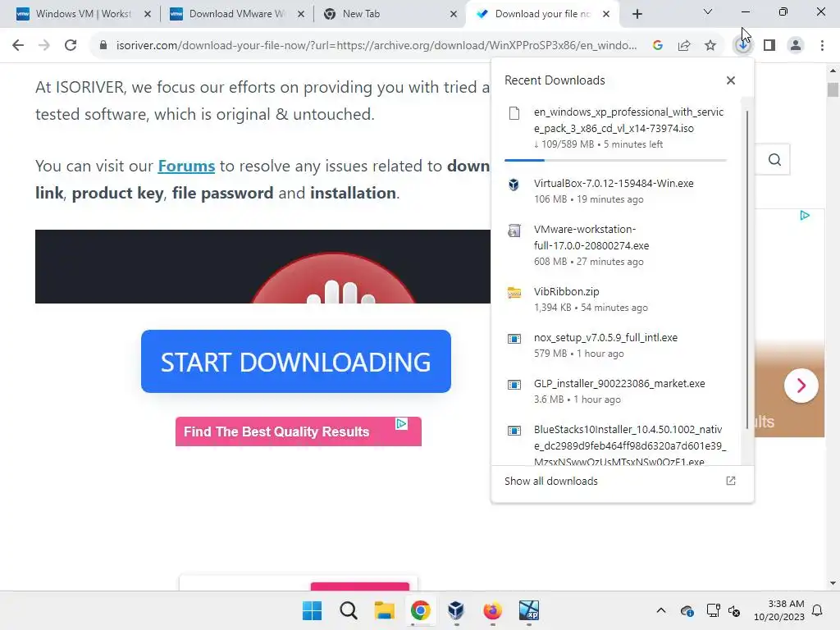Expand the tab search chevron
This screenshot has height=630, width=840.
point(708,11)
